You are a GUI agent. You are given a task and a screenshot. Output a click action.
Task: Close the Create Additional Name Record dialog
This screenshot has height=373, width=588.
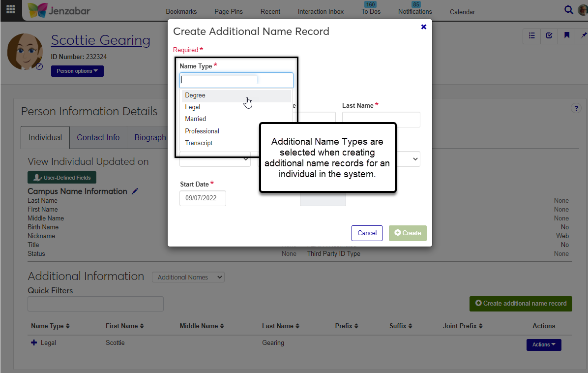[x=423, y=27]
